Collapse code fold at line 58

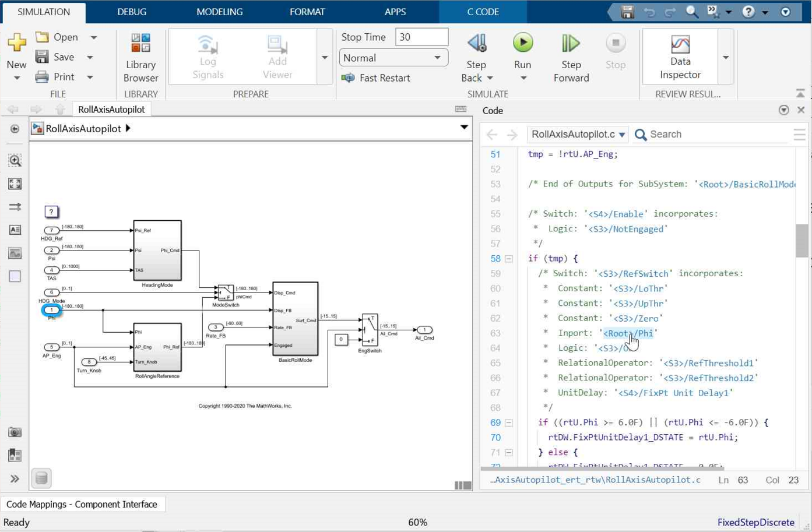click(x=509, y=259)
